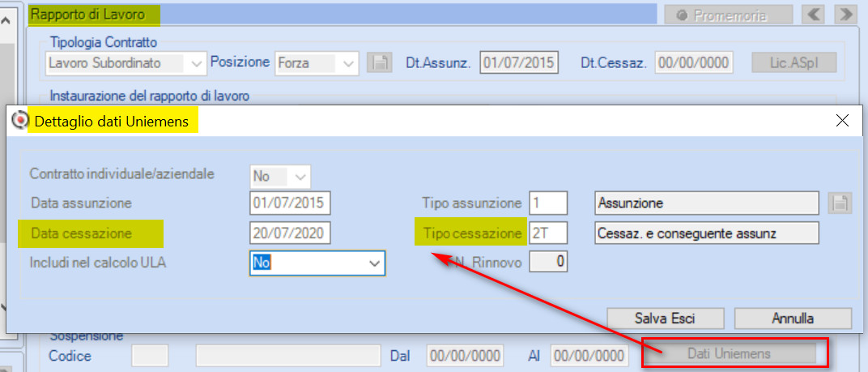Click the Dt.Assunz. date field

[519, 62]
